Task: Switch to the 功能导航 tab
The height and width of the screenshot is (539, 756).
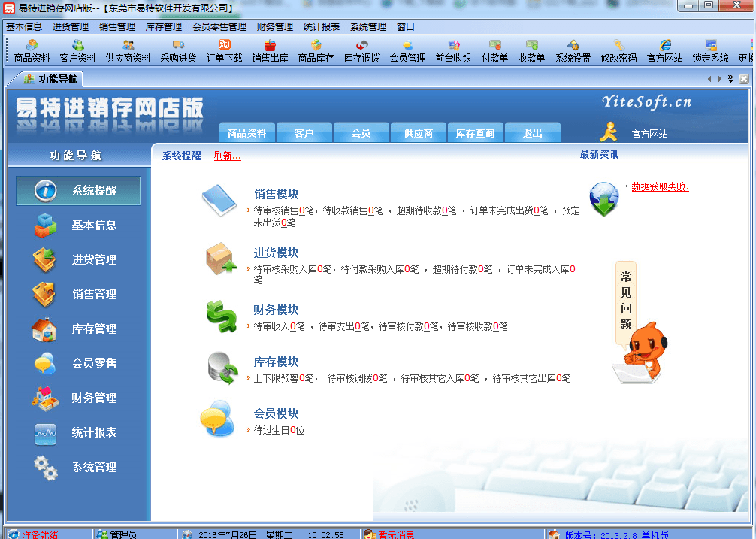Action: point(51,79)
